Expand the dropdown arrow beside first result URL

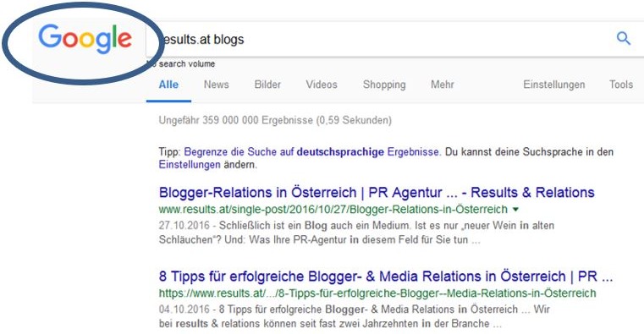515,210
